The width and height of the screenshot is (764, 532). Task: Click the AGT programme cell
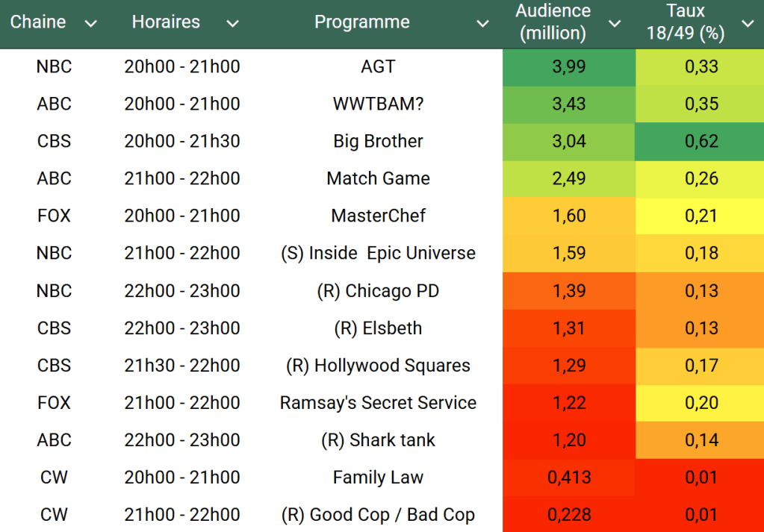pyautogui.click(x=378, y=66)
